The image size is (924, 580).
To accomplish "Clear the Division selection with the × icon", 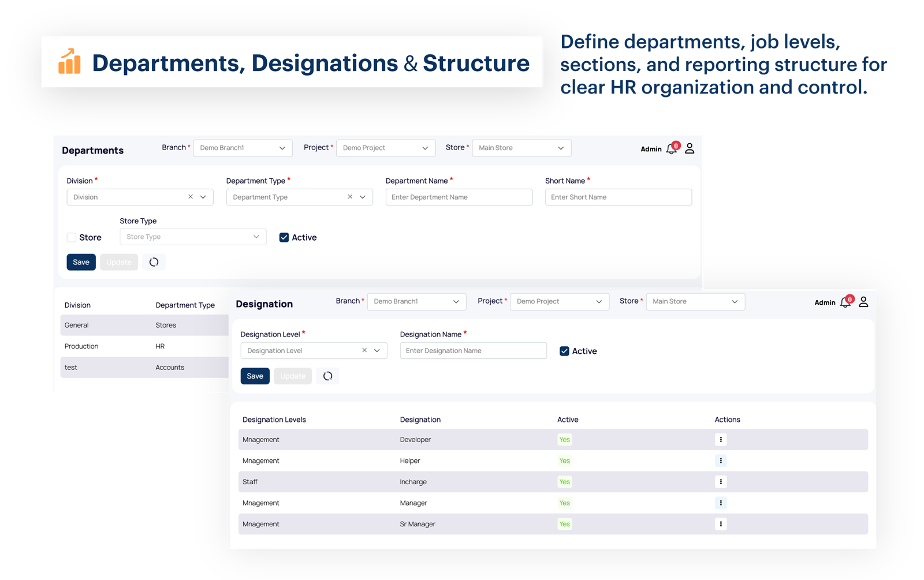I will pyautogui.click(x=190, y=197).
